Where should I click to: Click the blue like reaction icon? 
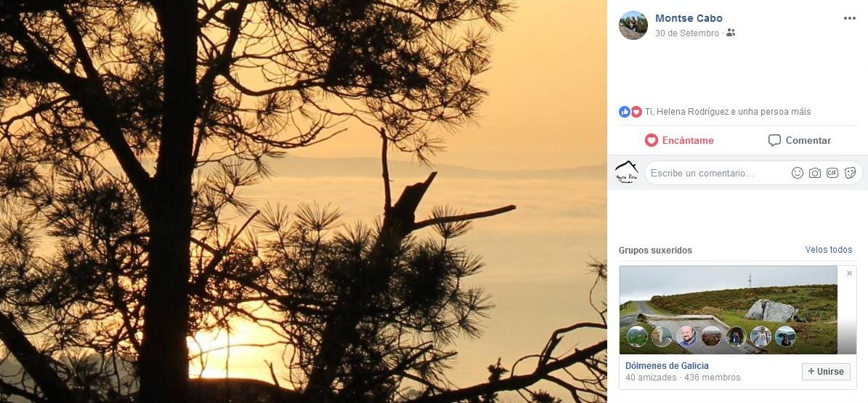tap(625, 112)
